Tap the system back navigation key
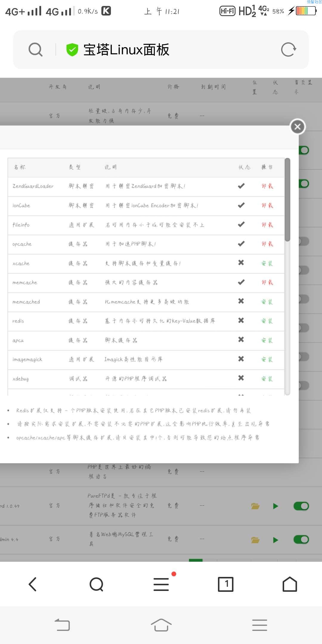This screenshot has height=644, width=322. (x=62, y=625)
